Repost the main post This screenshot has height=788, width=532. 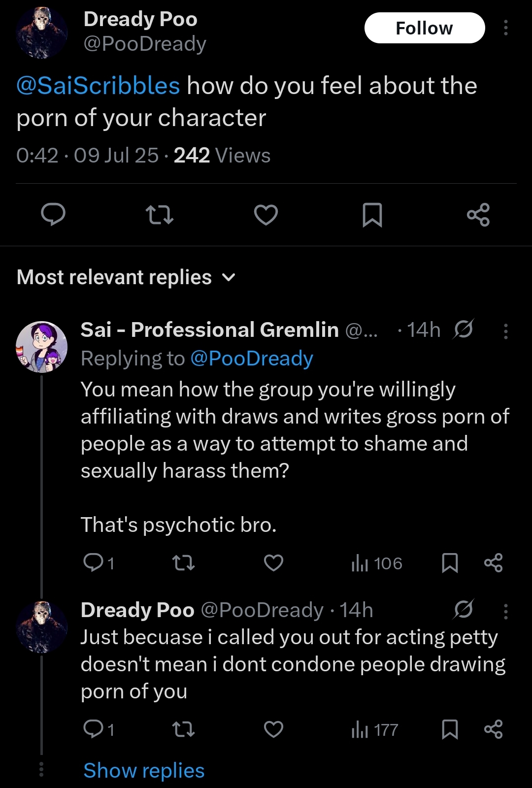point(160,215)
